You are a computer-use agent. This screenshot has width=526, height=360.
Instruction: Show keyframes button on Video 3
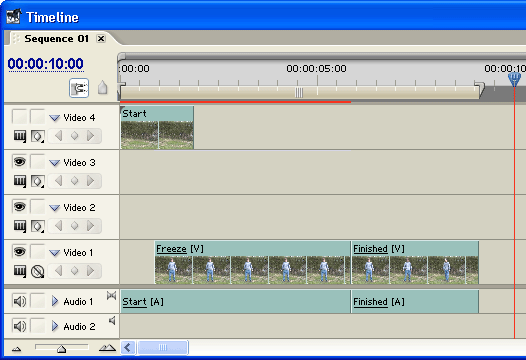pyautogui.click(x=37, y=181)
